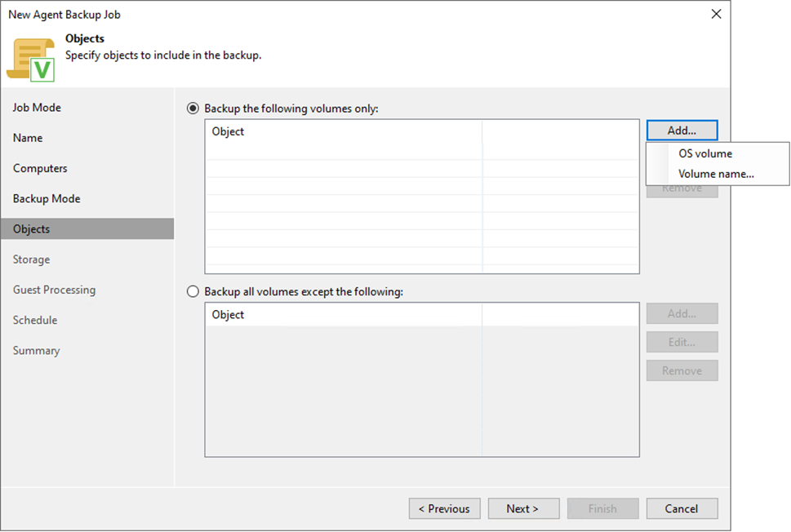The width and height of the screenshot is (791, 532).
Task: Click the Object column header in the exclusion list
Action: (x=228, y=314)
